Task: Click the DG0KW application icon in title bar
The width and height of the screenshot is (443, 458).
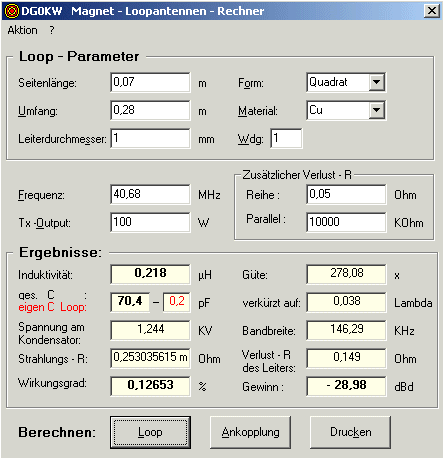Action: [x=12, y=11]
